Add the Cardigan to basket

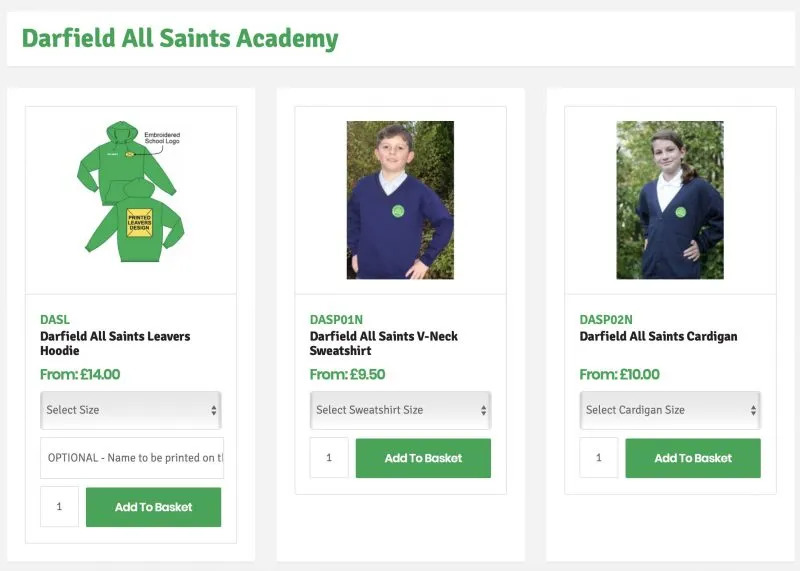coord(693,458)
